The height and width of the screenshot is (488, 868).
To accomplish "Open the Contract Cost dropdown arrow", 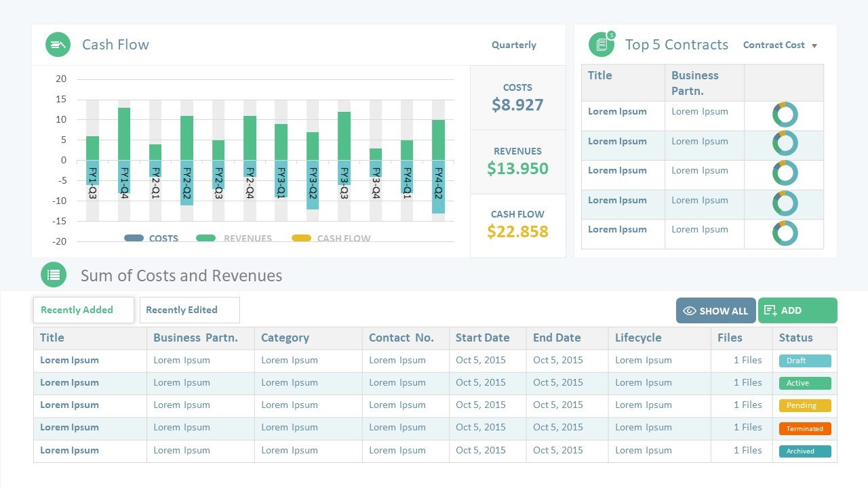I will pos(814,46).
